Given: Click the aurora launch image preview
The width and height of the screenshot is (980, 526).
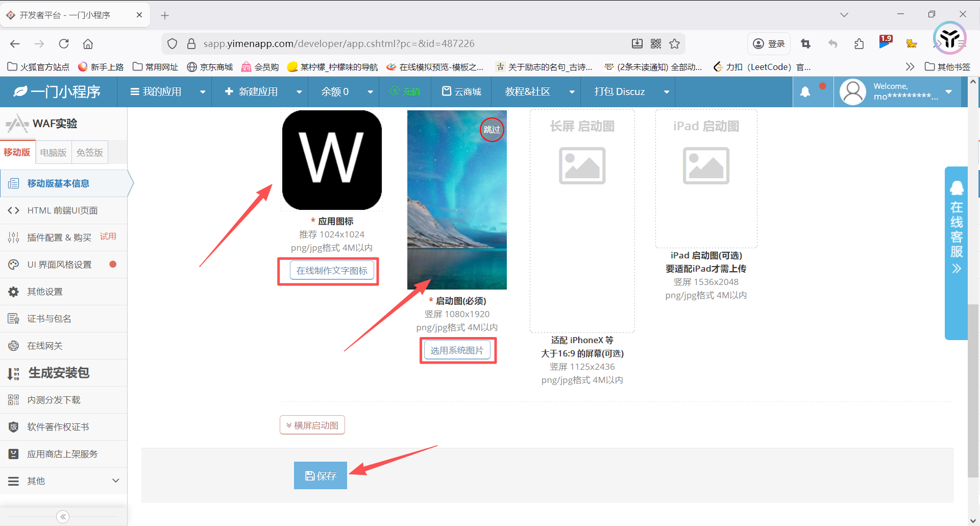Looking at the screenshot, I should click(x=457, y=200).
